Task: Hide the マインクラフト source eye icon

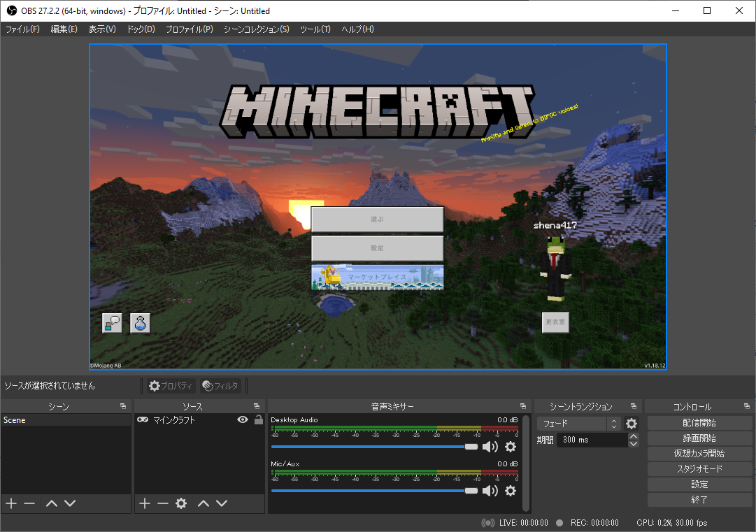Action: (x=243, y=420)
